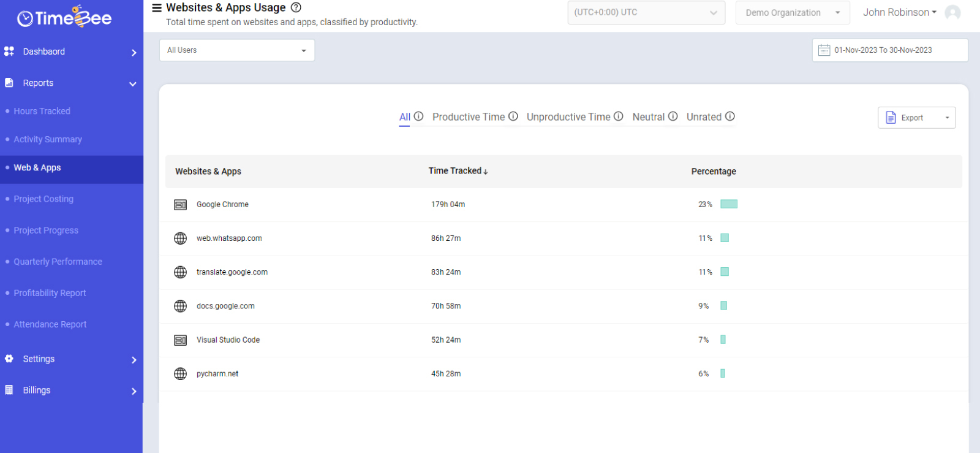Click the info icon next to Productive Time
Image resolution: width=980 pixels, height=453 pixels.
(x=513, y=116)
